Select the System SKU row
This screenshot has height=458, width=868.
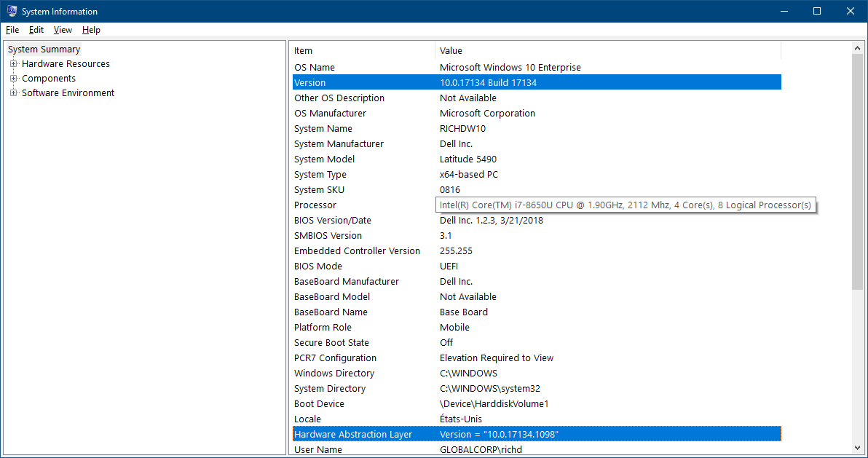pos(537,190)
